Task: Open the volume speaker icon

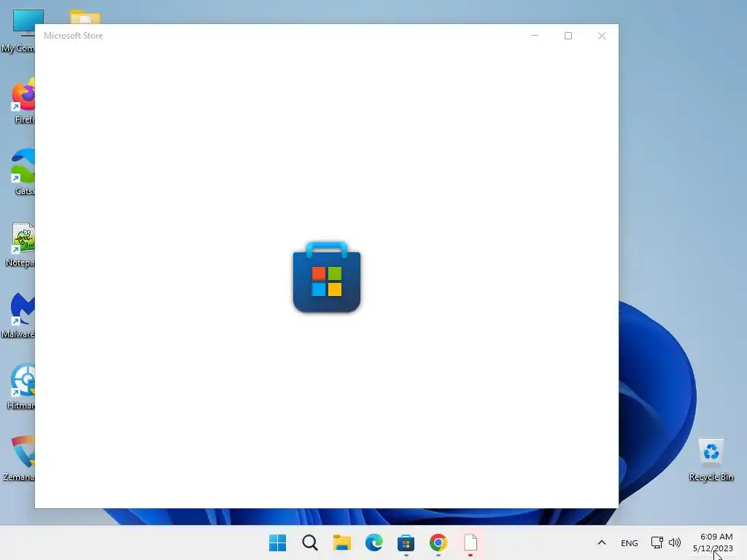Action: (x=675, y=542)
